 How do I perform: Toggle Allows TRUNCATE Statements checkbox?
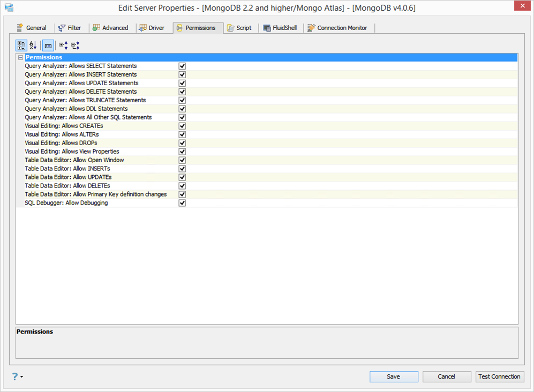pos(182,100)
